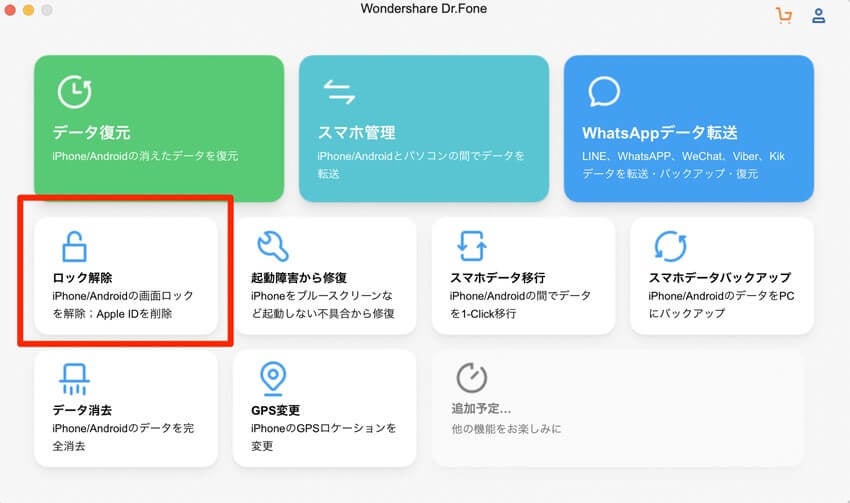This screenshot has width=850, height=503.
Task: Select the データ消去 title text
Action: click(x=82, y=410)
